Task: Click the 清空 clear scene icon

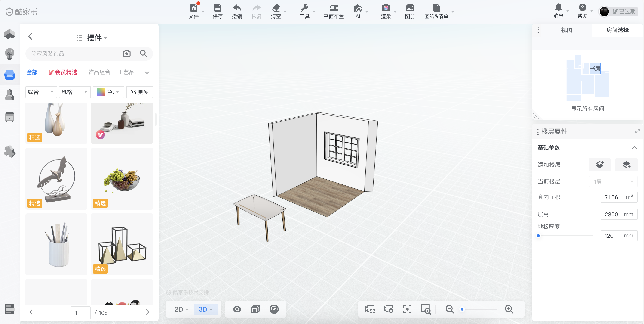Action: (x=276, y=8)
